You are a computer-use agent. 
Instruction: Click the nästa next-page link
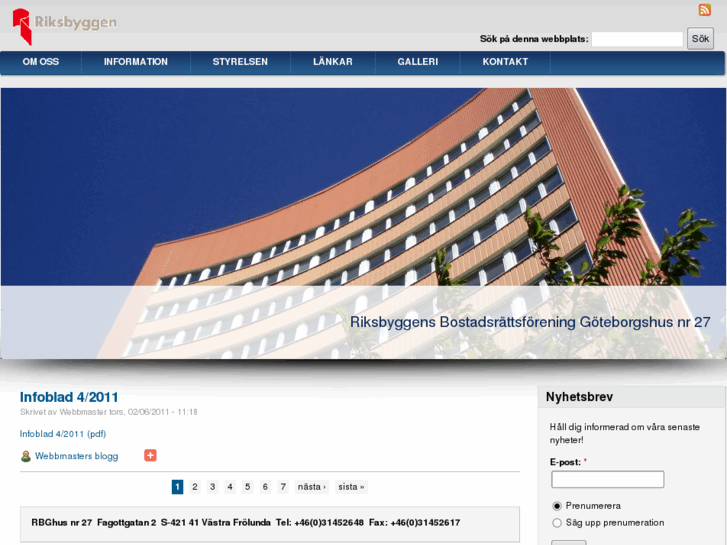[x=312, y=487]
